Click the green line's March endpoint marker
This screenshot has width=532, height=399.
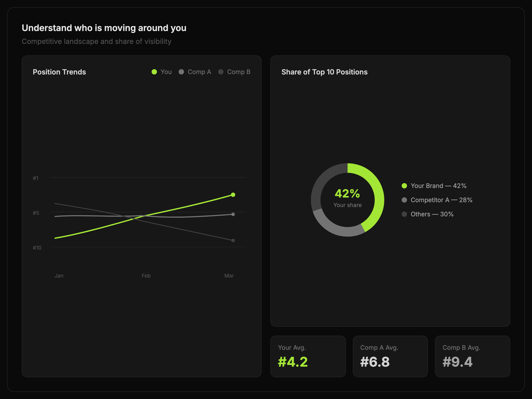[233, 195]
